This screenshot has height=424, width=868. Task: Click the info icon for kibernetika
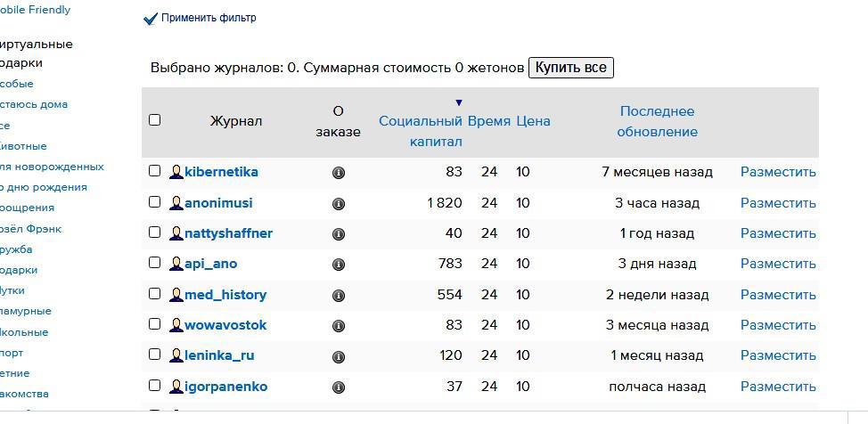[339, 173]
